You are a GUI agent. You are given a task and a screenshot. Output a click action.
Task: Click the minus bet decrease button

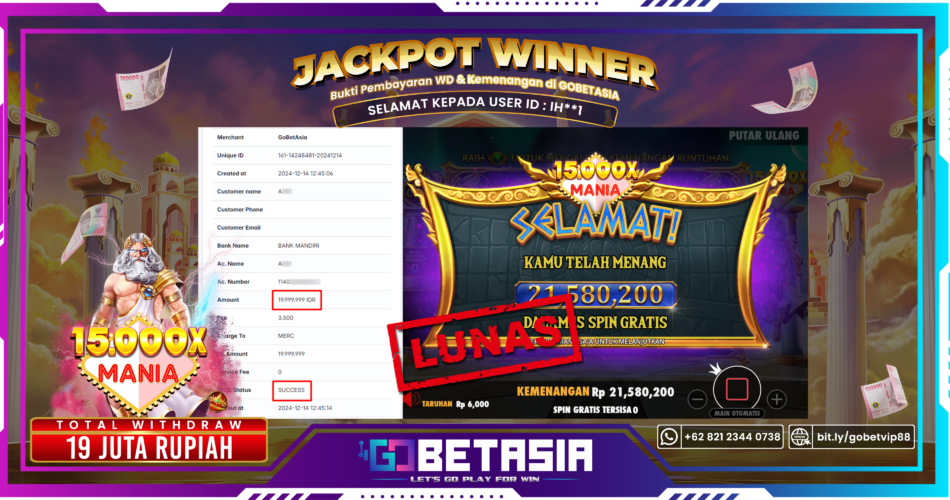697,399
